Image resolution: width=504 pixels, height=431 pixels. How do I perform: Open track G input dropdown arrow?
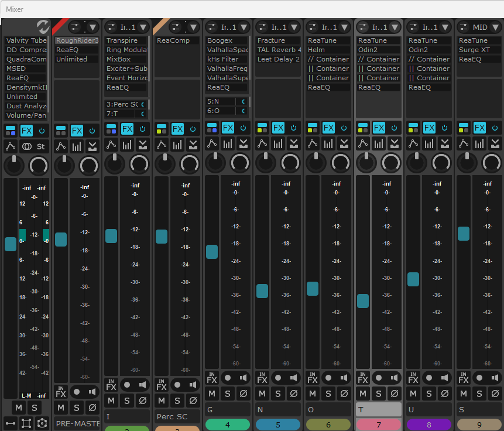point(244,28)
